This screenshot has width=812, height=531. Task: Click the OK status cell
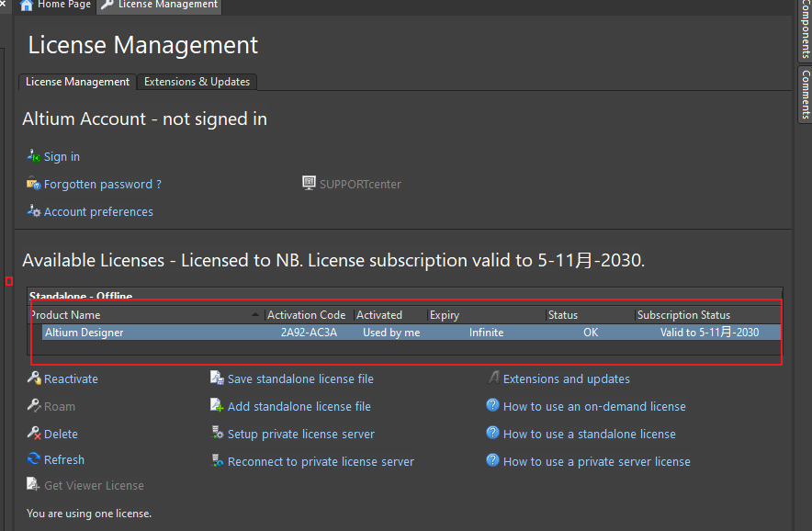point(591,333)
